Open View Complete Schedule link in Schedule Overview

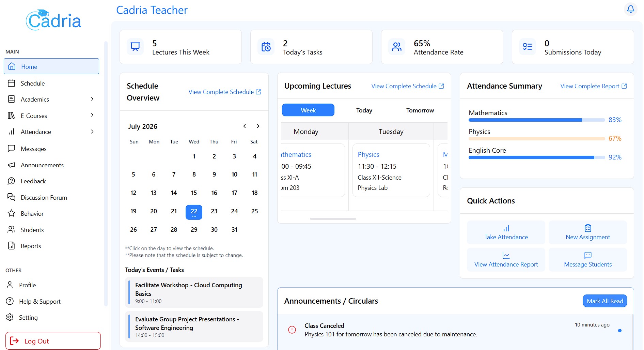225,92
